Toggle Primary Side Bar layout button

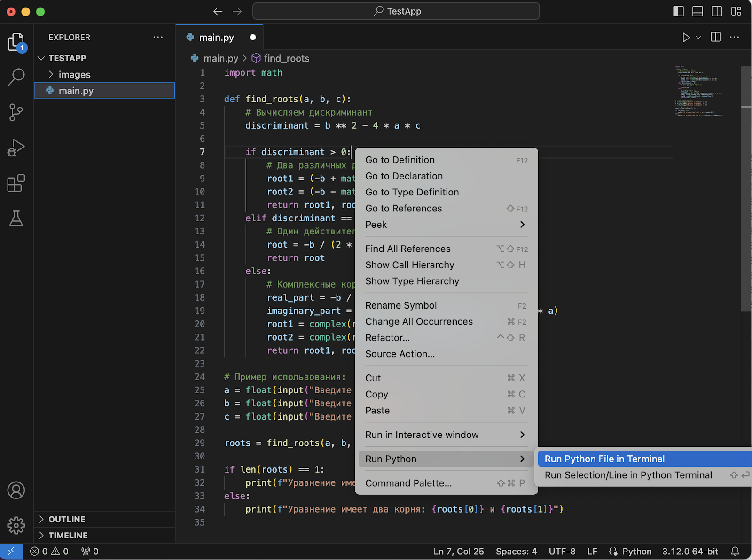[x=678, y=11]
